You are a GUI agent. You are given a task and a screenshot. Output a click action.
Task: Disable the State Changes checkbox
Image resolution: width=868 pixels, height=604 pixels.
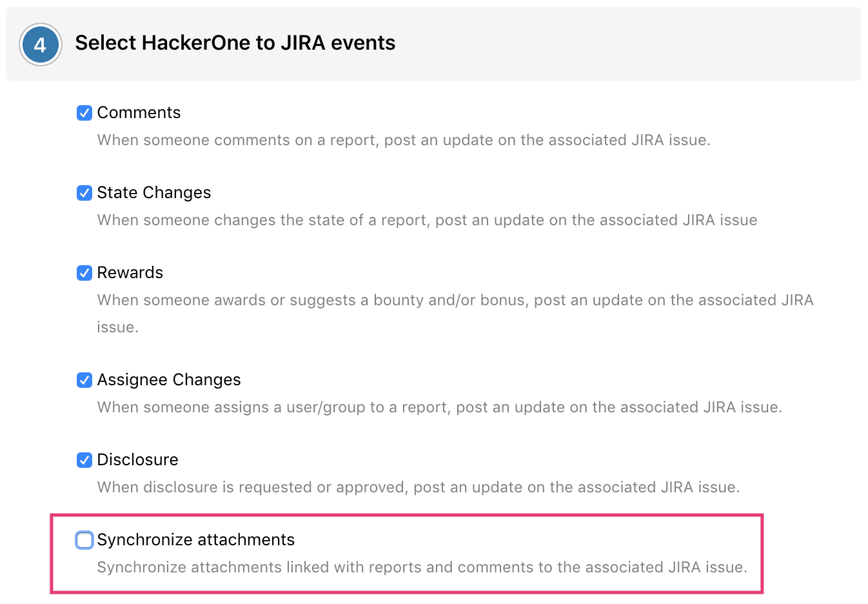[84, 193]
